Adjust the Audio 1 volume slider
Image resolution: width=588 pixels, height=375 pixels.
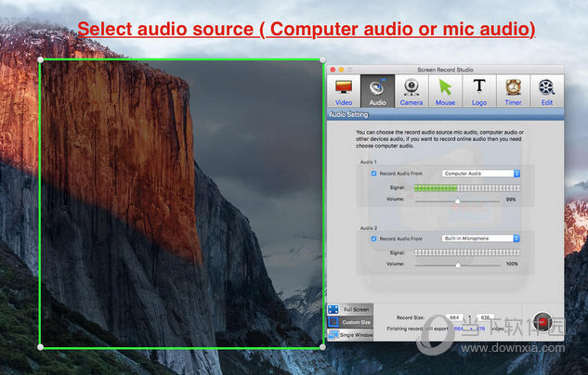point(458,200)
